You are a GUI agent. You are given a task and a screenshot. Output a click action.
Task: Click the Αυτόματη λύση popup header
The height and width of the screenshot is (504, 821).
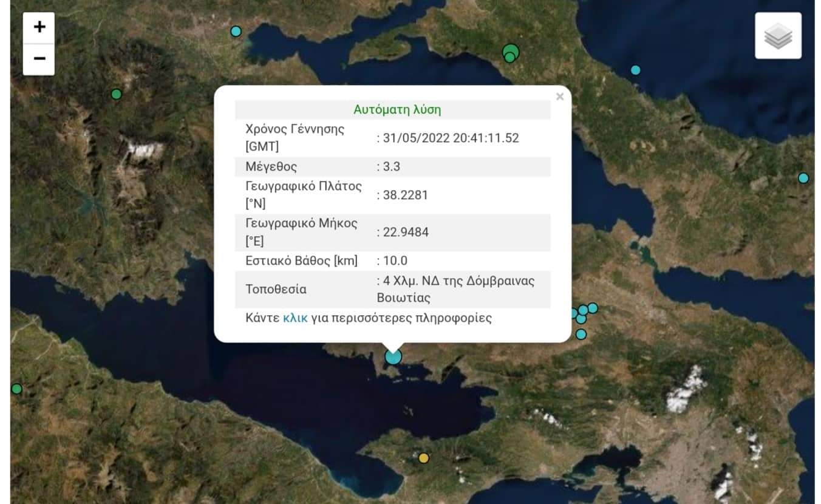[397, 110]
